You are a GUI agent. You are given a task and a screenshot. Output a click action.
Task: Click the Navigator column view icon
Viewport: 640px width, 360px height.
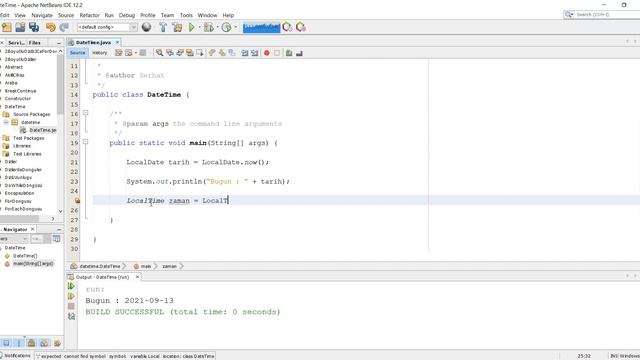point(56,239)
